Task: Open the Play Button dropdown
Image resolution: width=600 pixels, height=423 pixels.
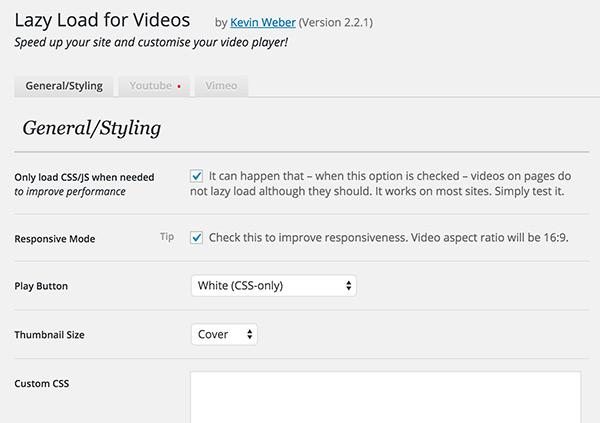Action: 274,286
